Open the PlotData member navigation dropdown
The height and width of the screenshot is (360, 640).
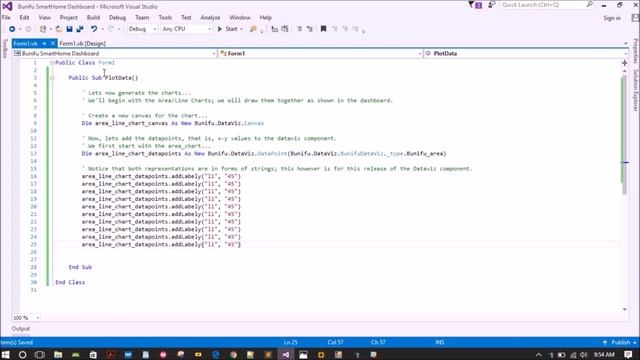(x=526, y=53)
